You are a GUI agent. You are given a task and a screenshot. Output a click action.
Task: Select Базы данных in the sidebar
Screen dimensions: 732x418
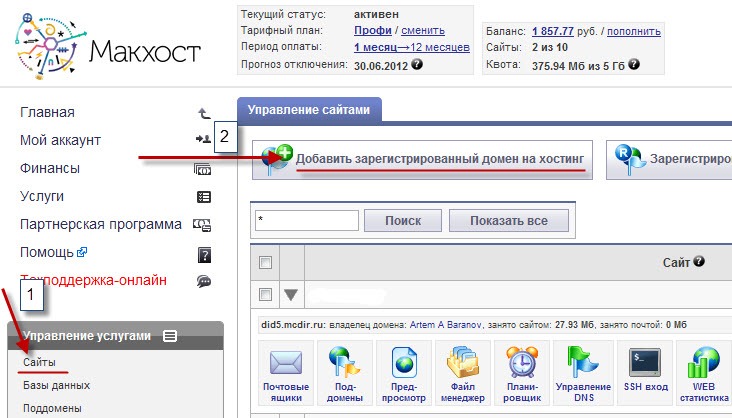click(56, 385)
